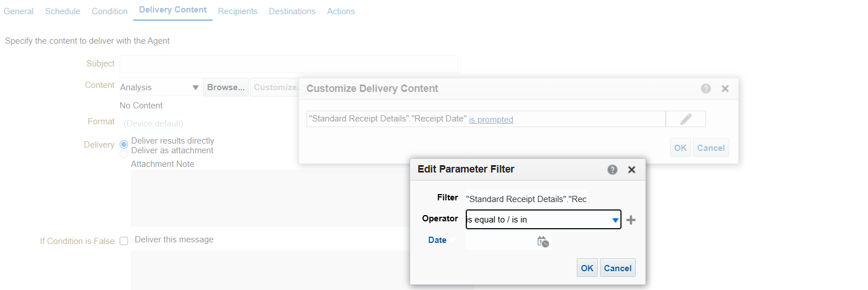Open help in Edit Parameter Filter dialog

coord(612,170)
